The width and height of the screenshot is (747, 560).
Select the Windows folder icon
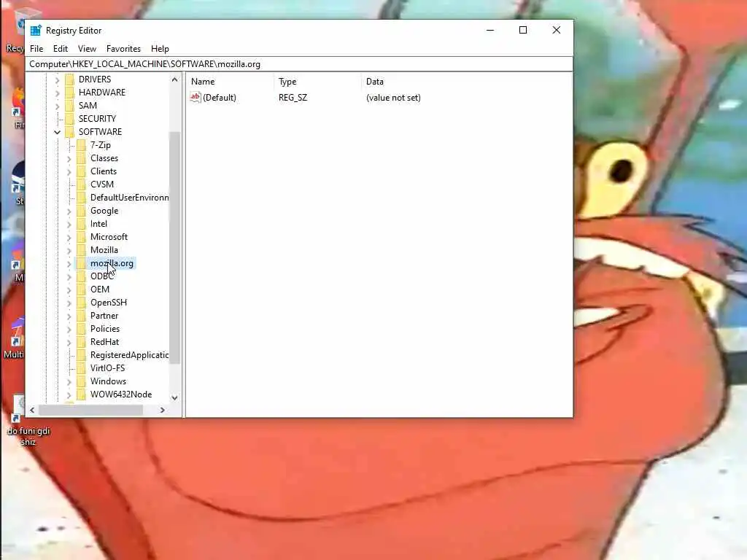pyautogui.click(x=82, y=381)
